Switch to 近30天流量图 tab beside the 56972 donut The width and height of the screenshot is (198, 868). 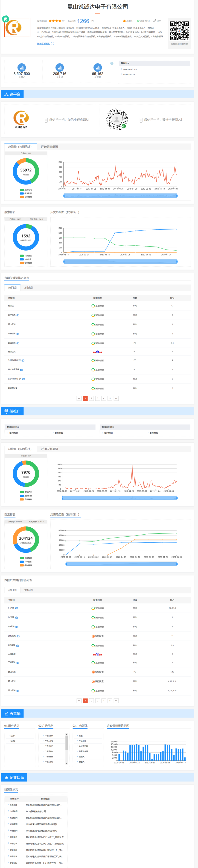[x=49, y=147]
